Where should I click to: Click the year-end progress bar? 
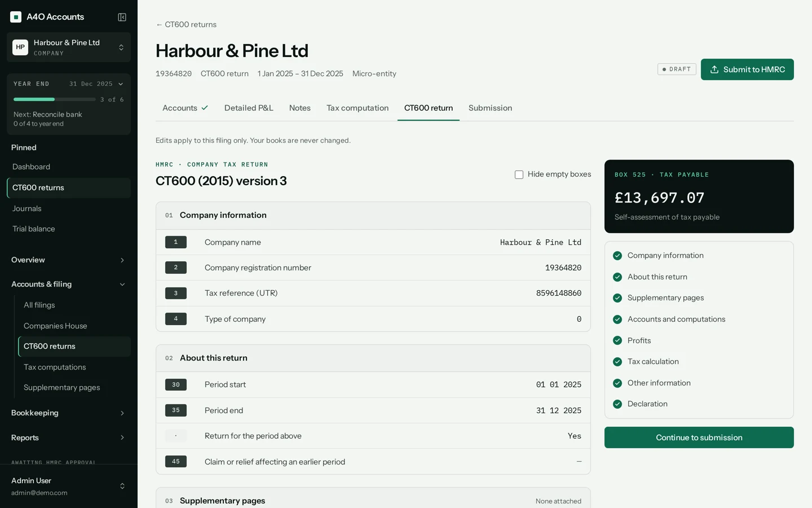click(x=54, y=99)
